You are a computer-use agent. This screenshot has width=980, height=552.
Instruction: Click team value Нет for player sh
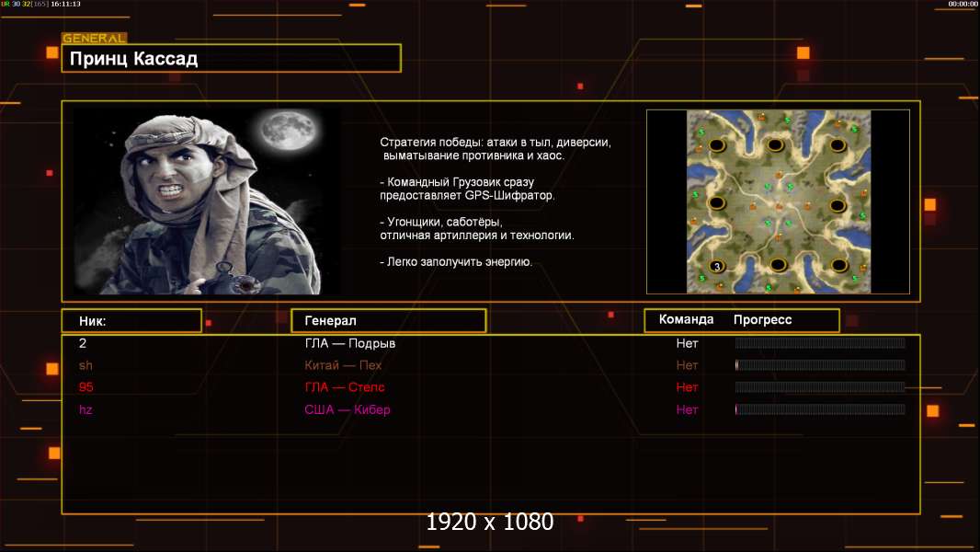[687, 365]
